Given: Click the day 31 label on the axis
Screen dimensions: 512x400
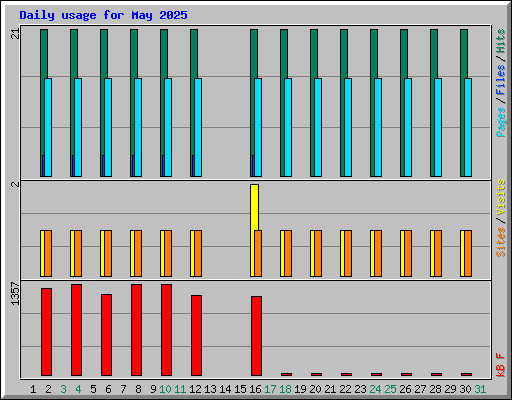Looking at the screenshot, I should tap(480, 389).
